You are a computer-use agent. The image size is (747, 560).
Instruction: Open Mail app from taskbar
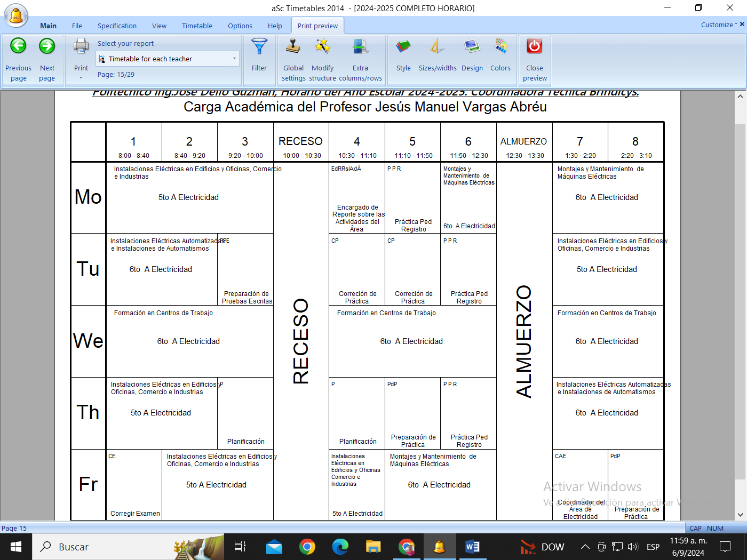[x=274, y=547]
